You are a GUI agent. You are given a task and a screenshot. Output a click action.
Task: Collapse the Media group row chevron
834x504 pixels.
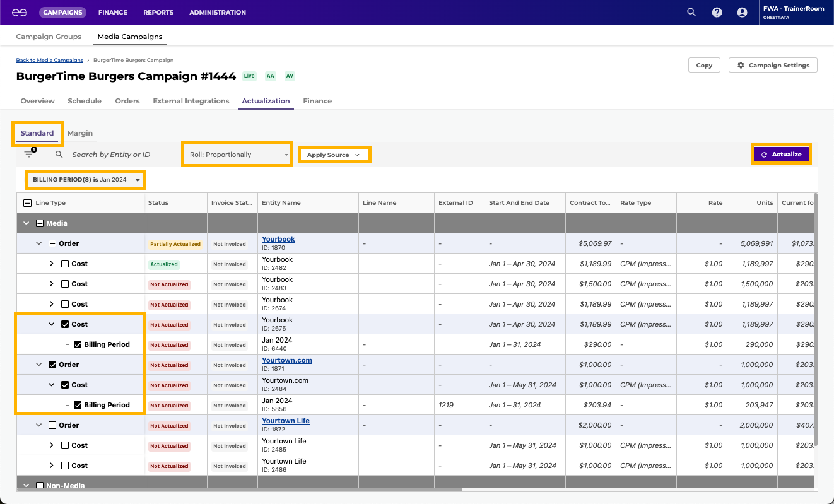[x=26, y=223]
